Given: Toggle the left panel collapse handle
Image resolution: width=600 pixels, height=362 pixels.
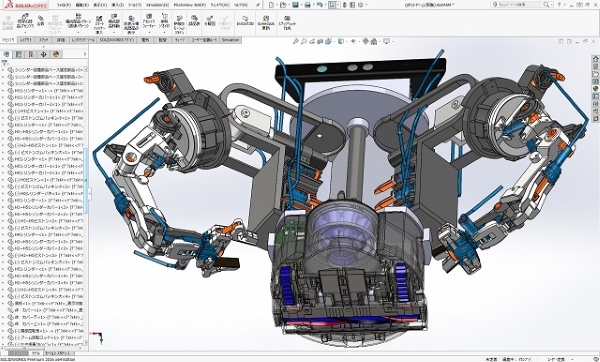Looking at the screenshot, I should click(89, 194).
